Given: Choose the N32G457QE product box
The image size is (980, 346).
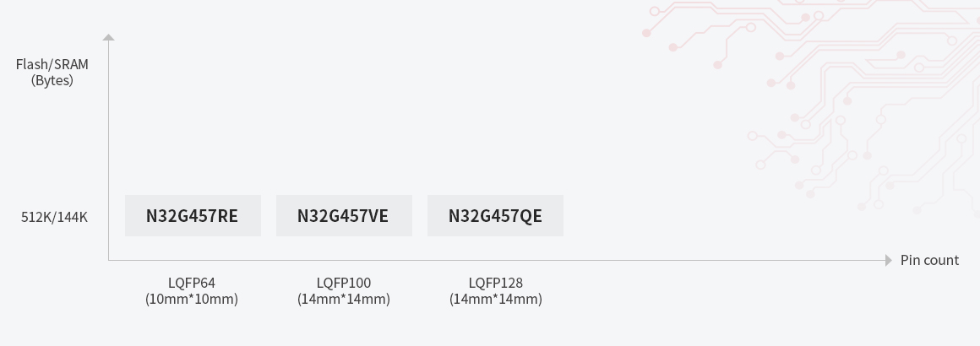Looking at the screenshot, I should pos(495,216).
